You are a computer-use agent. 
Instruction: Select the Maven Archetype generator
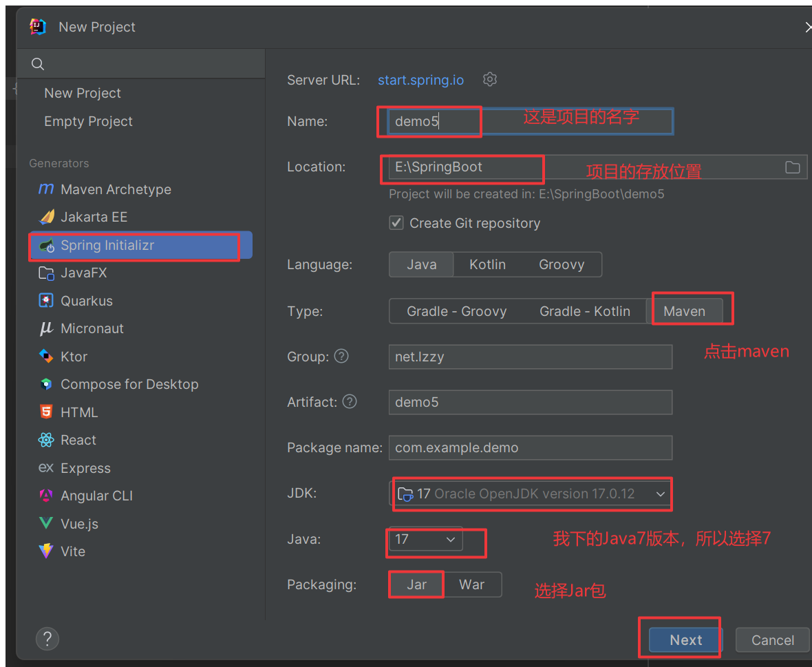141,189
